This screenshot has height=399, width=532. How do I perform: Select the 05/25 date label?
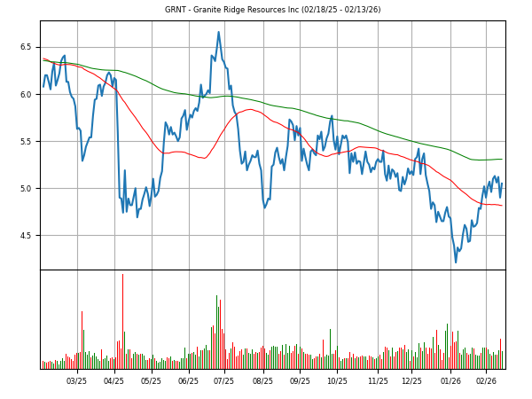[x=152, y=380]
